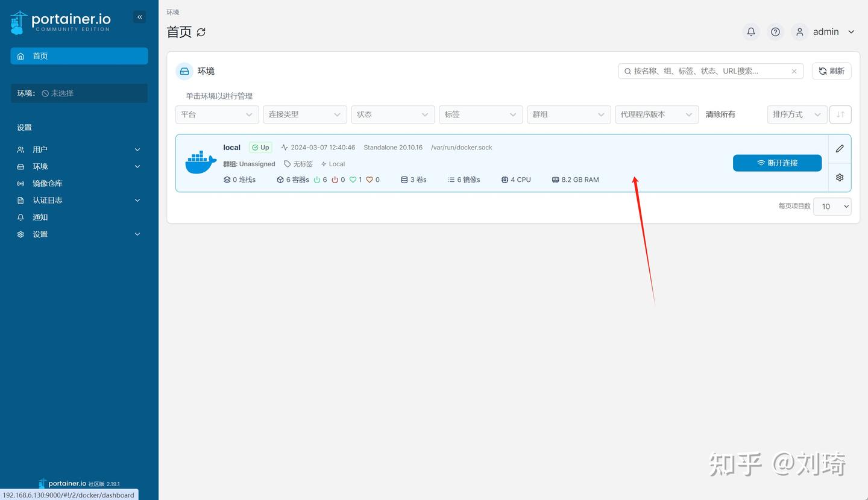Click the 断开连接 button
This screenshot has width=868, height=500.
[x=777, y=163]
